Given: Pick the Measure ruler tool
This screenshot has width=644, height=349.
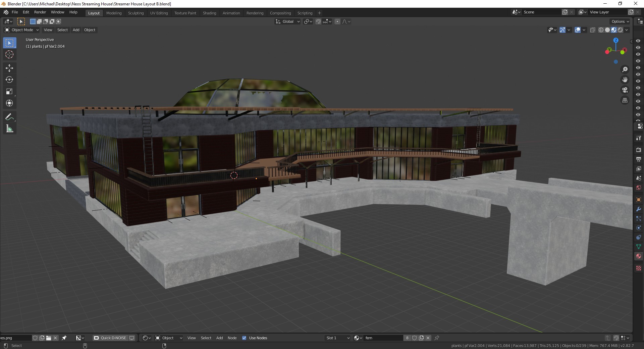Looking at the screenshot, I should click(9, 129).
